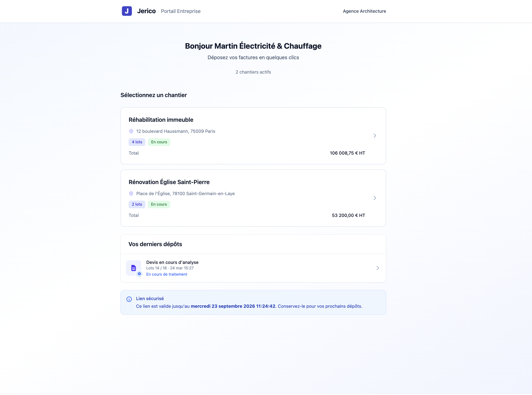Click the En cours de traitement status link
This screenshot has width=532, height=395.
tap(167, 274)
